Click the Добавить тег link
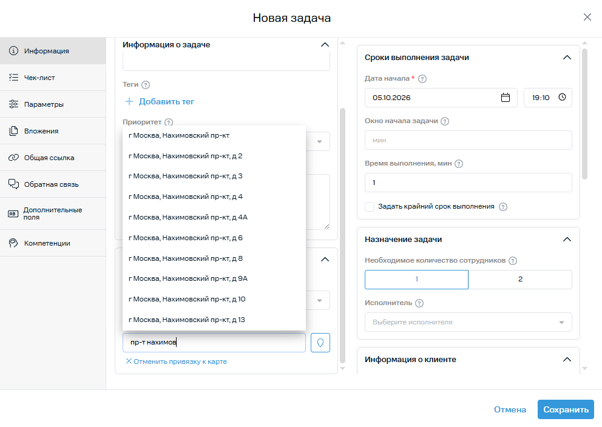The width and height of the screenshot is (602, 427). [x=166, y=101]
